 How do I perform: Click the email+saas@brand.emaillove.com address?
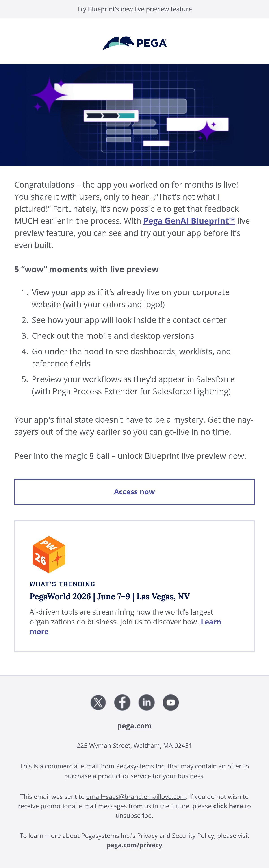pyautogui.click(x=136, y=797)
